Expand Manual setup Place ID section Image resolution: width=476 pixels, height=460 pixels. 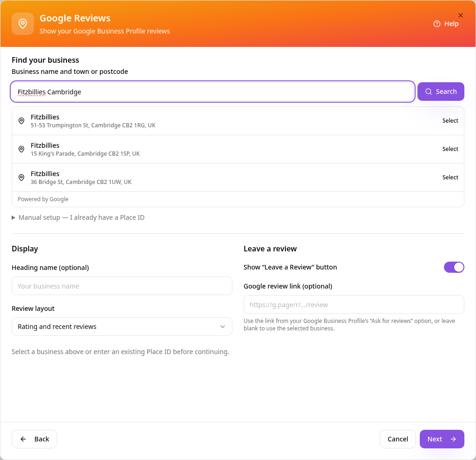[78, 217]
